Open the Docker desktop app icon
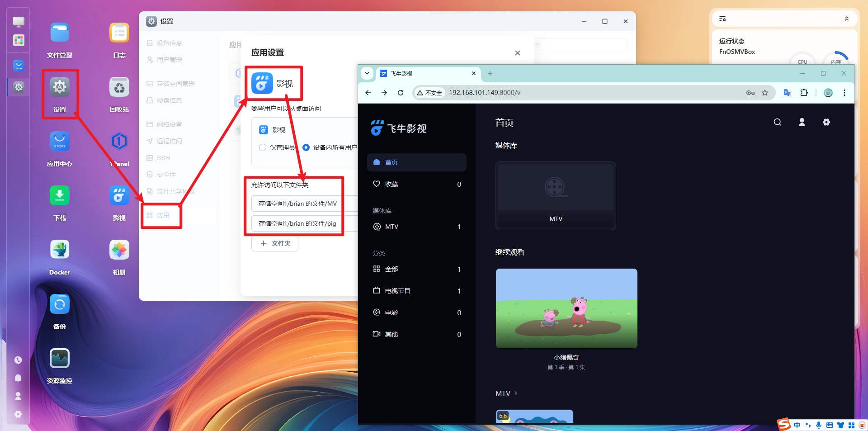Screen dimensions: 868x431 59,250
